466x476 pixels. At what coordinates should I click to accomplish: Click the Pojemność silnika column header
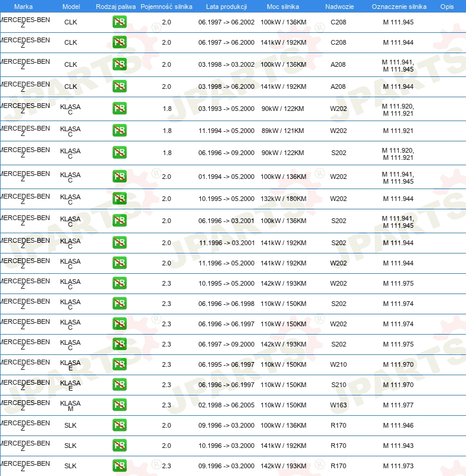pyautogui.click(x=166, y=6)
